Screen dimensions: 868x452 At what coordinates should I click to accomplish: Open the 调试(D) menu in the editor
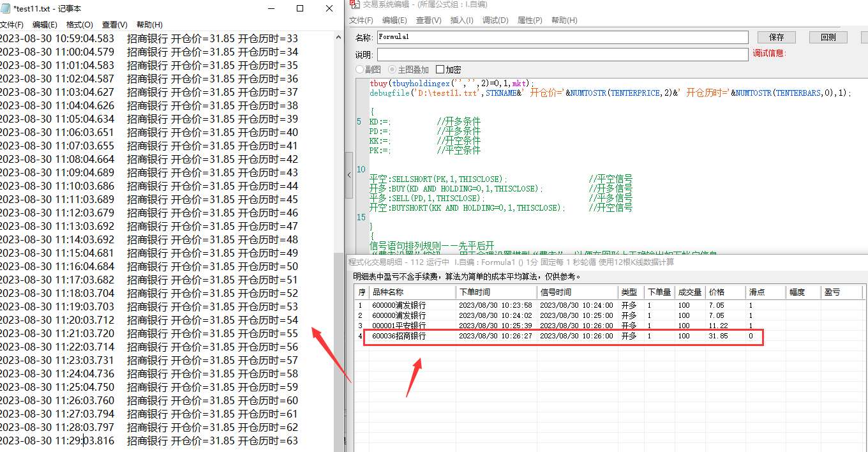coord(495,20)
